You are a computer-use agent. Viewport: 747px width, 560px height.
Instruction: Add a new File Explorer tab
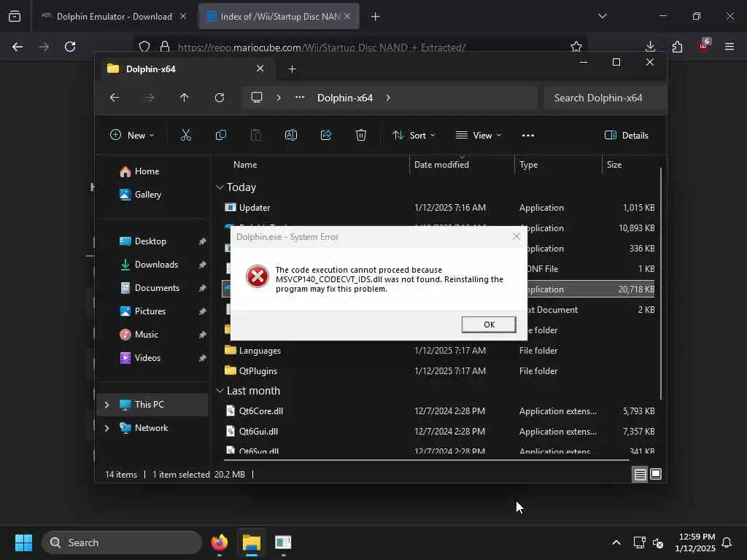[292, 69]
